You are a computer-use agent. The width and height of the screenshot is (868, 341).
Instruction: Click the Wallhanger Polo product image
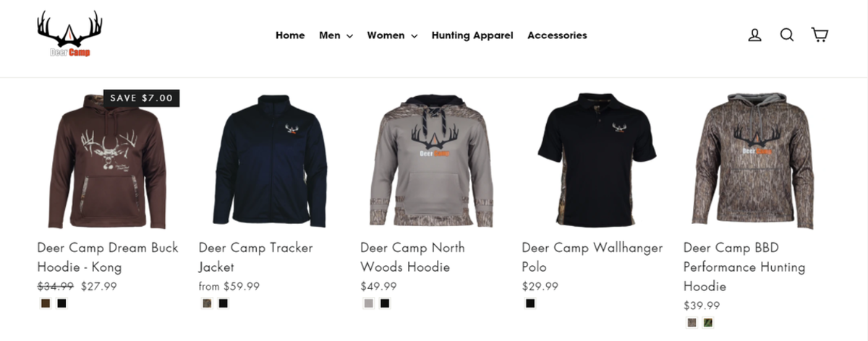(x=597, y=160)
